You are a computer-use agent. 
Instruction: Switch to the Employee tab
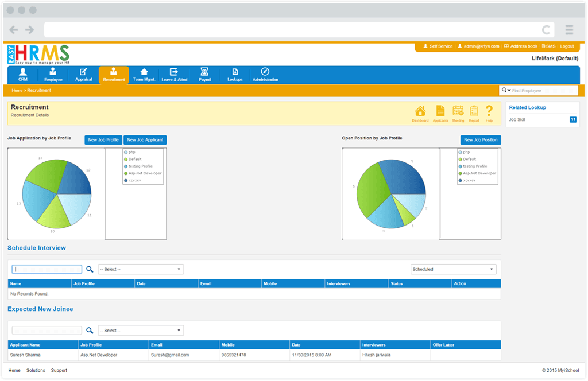[x=53, y=75]
